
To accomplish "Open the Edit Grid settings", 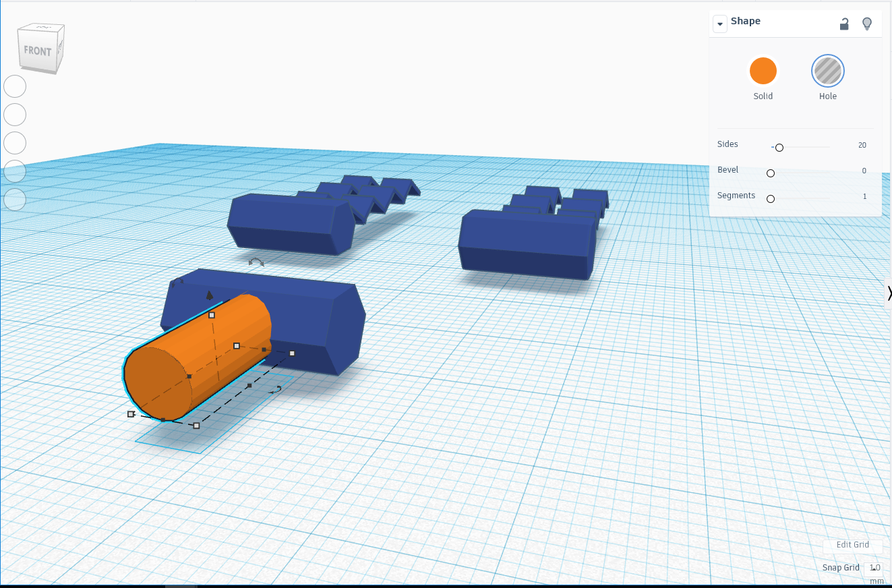I will tap(853, 546).
